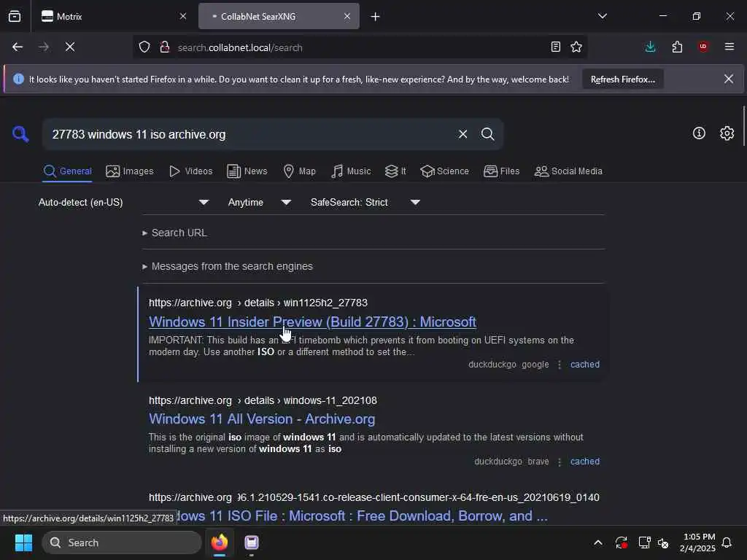Switch to It category
Screen dimensions: 747x560
coord(395,171)
